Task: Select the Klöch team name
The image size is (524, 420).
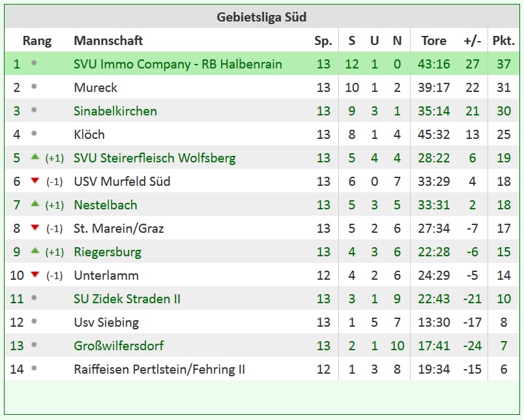Action: 89,134
